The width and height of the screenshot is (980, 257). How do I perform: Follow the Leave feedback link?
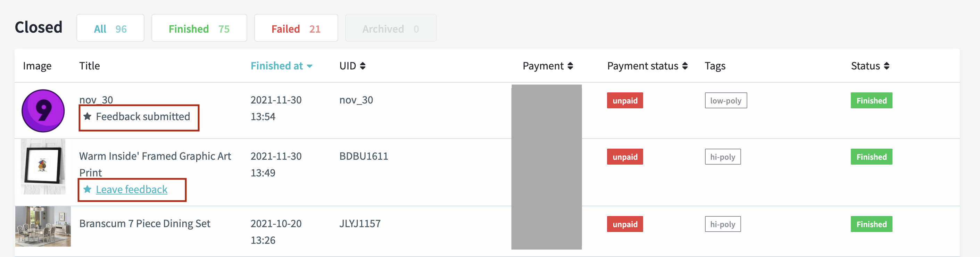tap(131, 189)
